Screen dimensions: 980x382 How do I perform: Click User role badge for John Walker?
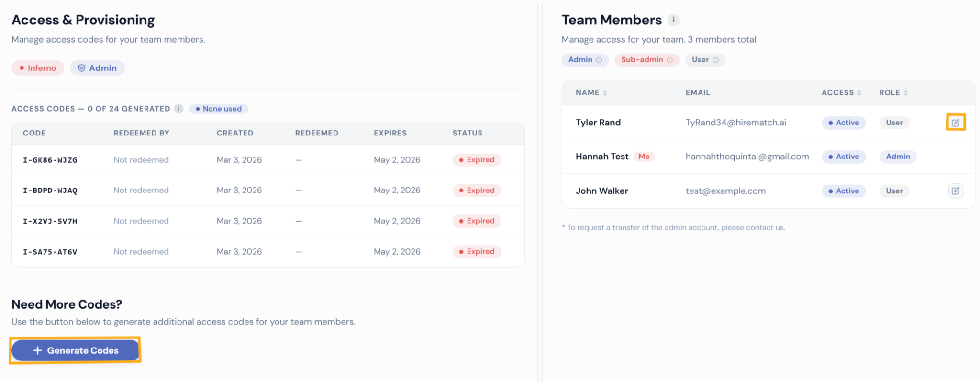[894, 191]
